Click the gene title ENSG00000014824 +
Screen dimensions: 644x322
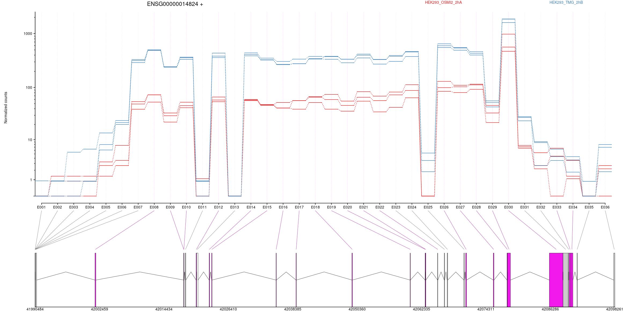pos(175,4)
